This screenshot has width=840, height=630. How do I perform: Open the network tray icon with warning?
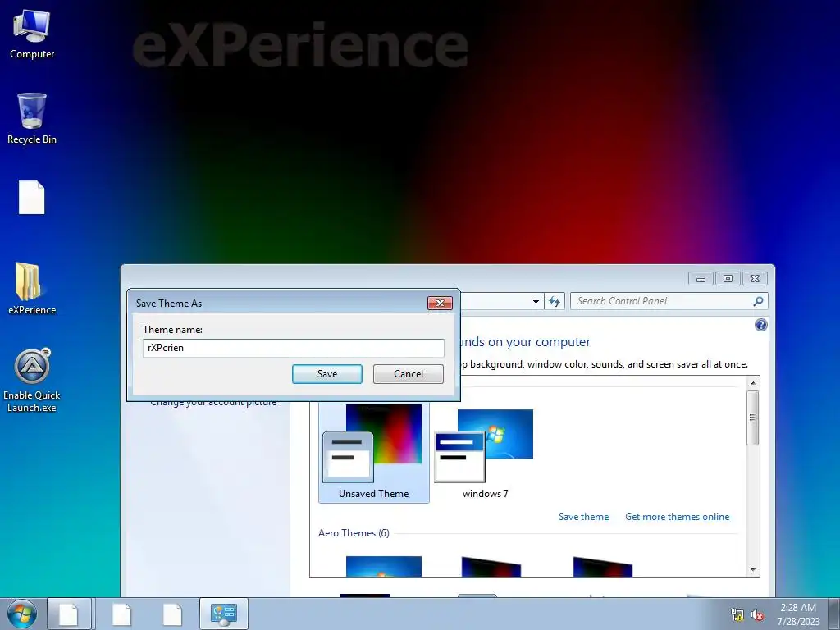pos(737,615)
